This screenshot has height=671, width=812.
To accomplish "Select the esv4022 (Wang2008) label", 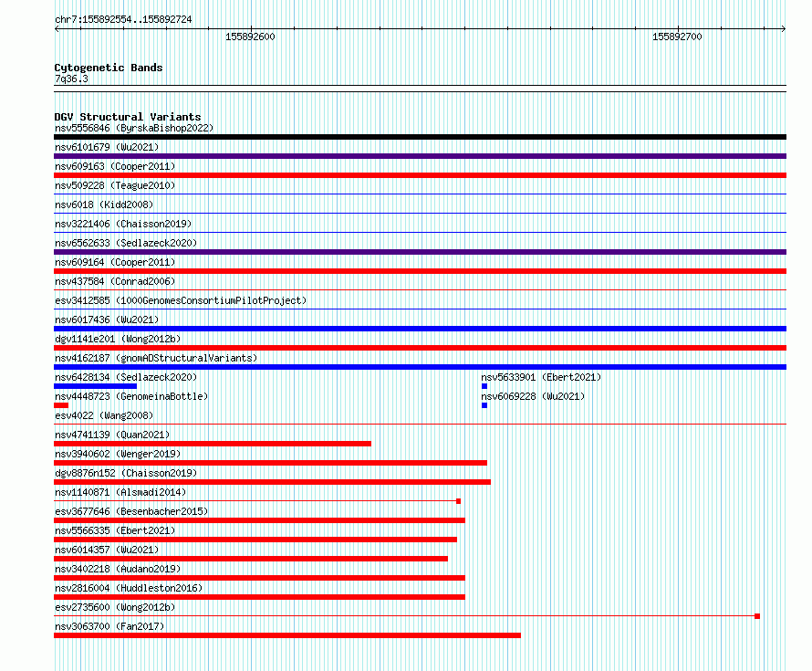I will [x=104, y=415].
